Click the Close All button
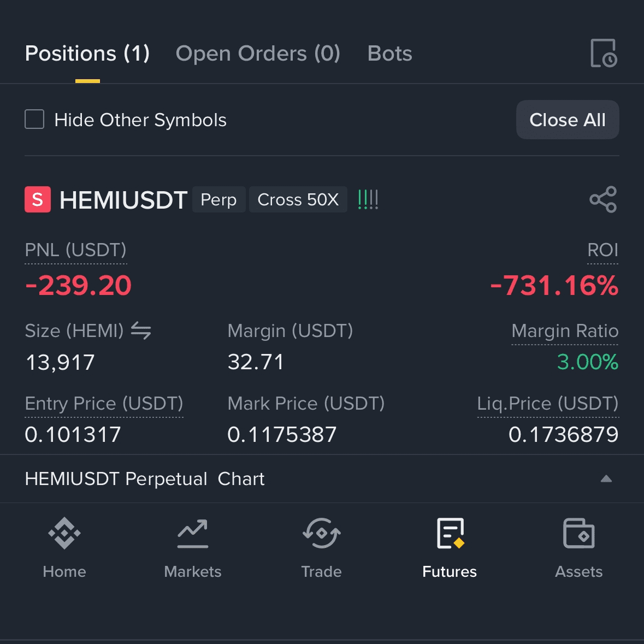This screenshot has width=644, height=644. [568, 120]
